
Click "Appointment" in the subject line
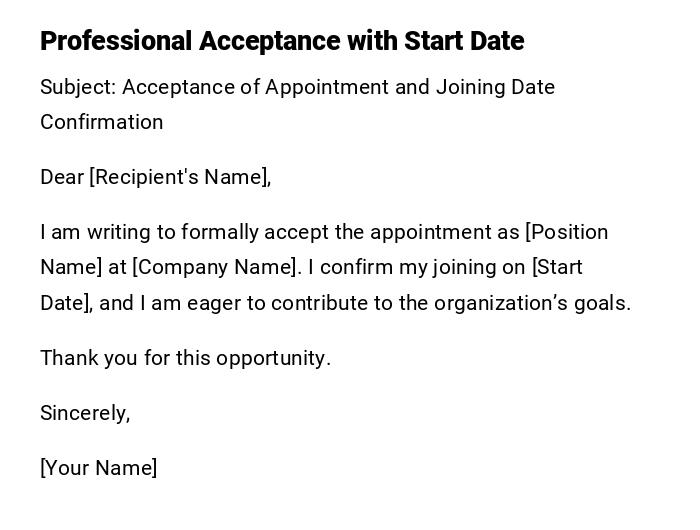(326, 87)
